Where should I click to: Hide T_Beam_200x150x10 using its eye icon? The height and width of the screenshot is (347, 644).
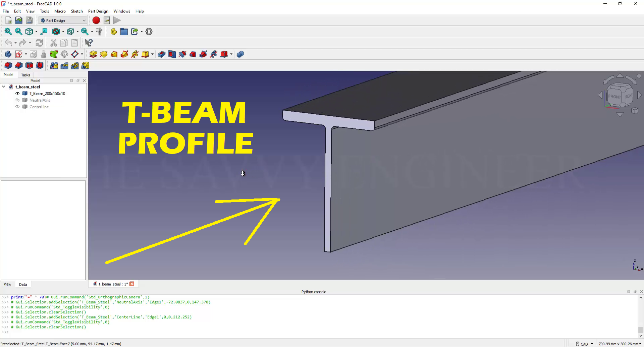click(x=17, y=94)
